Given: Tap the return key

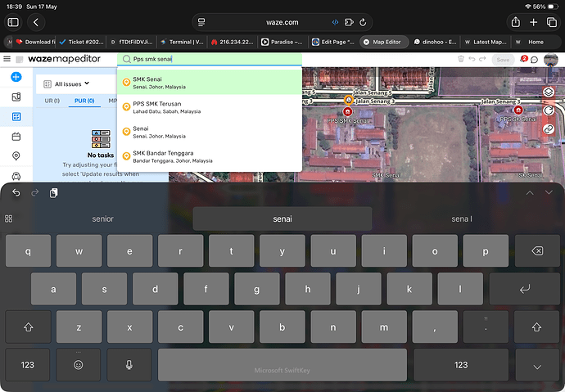Looking at the screenshot, I should click(524, 289).
